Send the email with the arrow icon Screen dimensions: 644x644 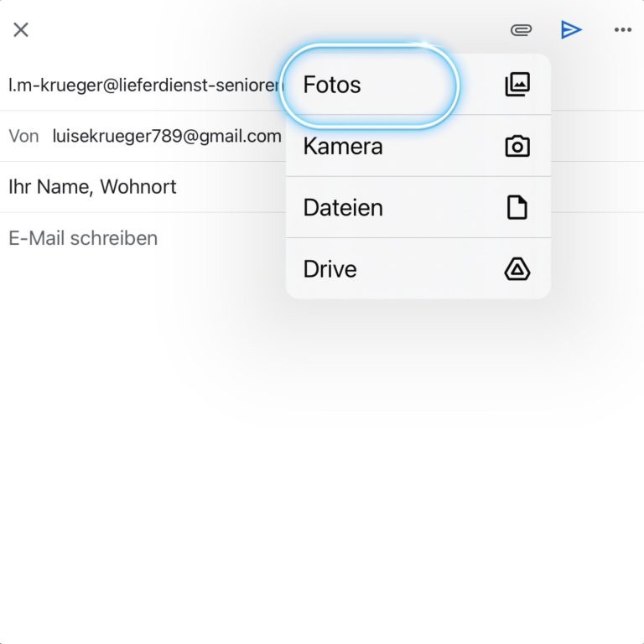point(571,30)
